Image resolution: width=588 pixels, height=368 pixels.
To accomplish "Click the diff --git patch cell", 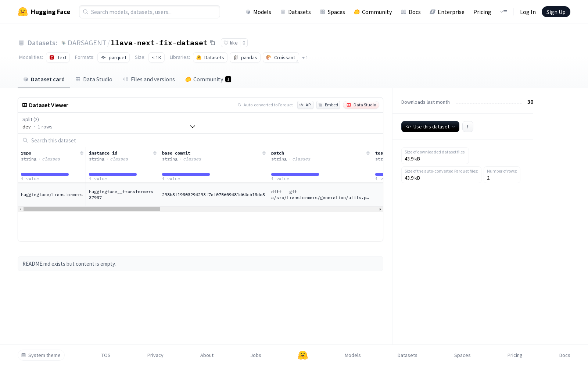I will coord(320,195).
